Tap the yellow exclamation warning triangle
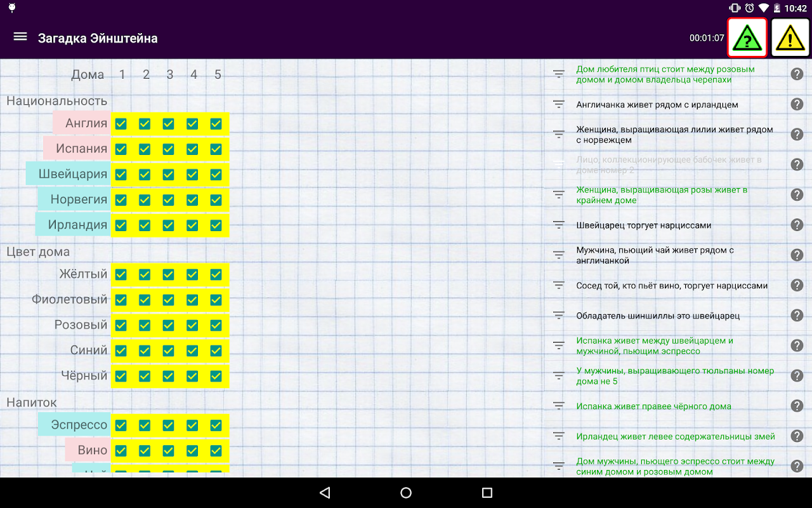 tap(790, 38)
